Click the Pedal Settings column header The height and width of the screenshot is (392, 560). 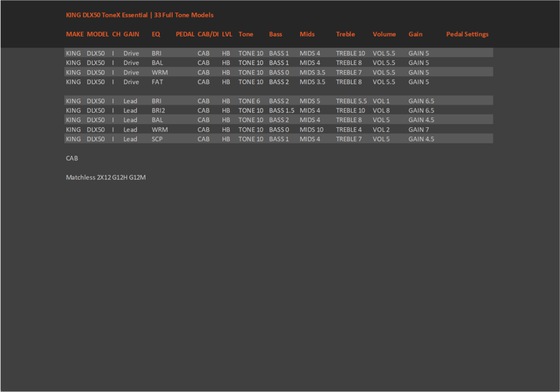pyautogui.click(x=467, y=34)
